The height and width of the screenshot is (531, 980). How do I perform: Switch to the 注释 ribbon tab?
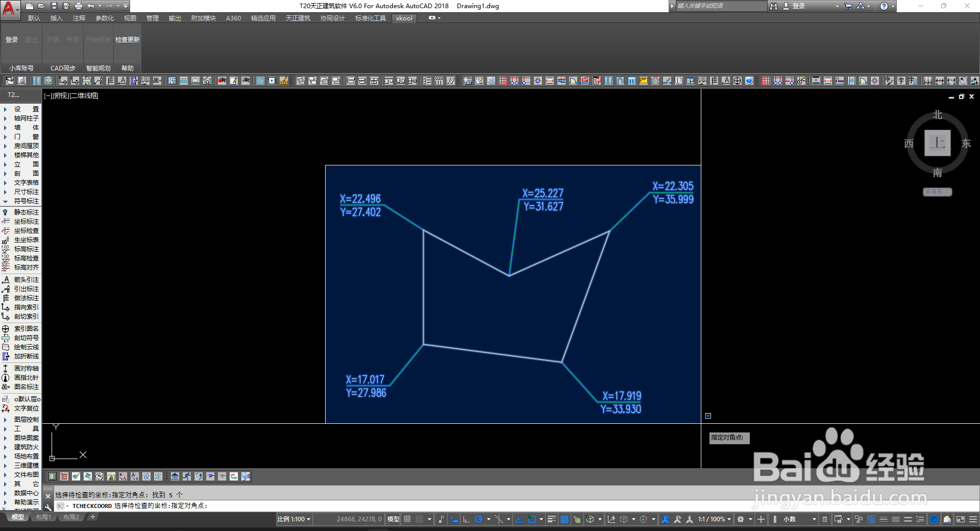coord(79,18)
